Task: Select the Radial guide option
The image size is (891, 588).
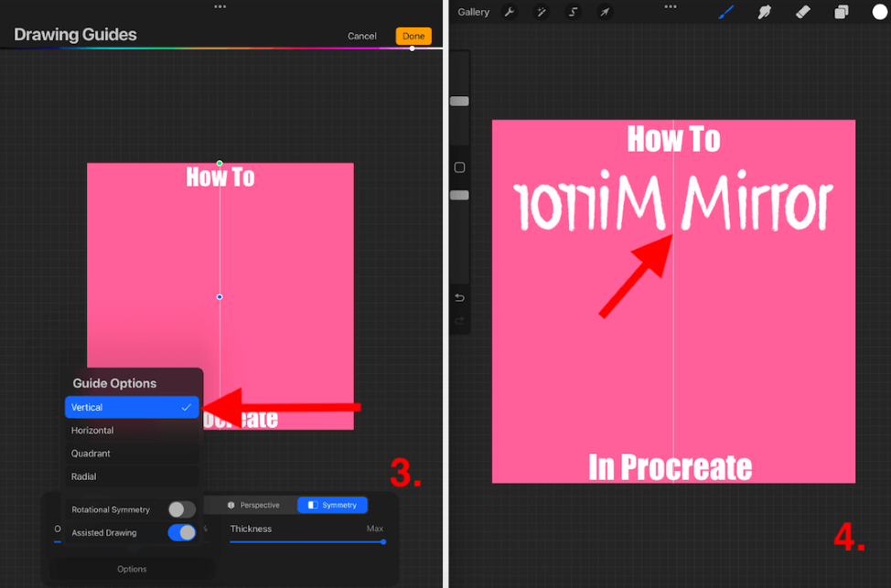Action: [132, 476]
